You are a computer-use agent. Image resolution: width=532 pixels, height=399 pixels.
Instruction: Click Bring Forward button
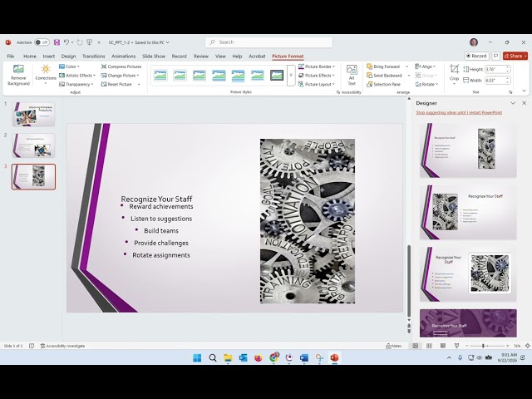click(383, 66)
